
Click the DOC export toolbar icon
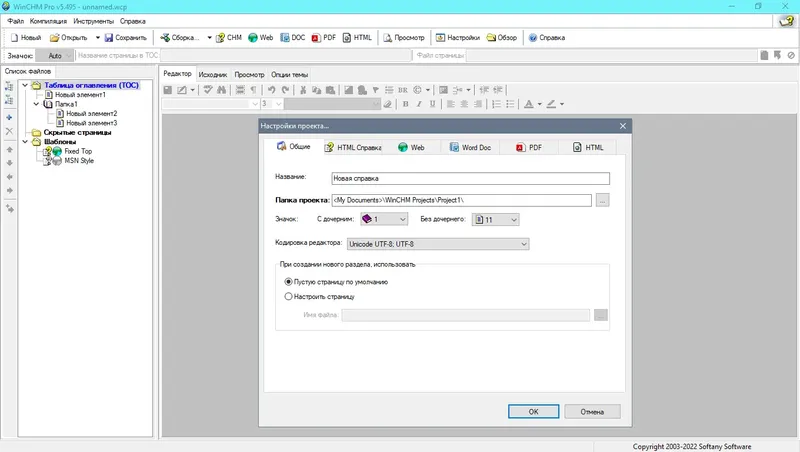coord(285,38)
